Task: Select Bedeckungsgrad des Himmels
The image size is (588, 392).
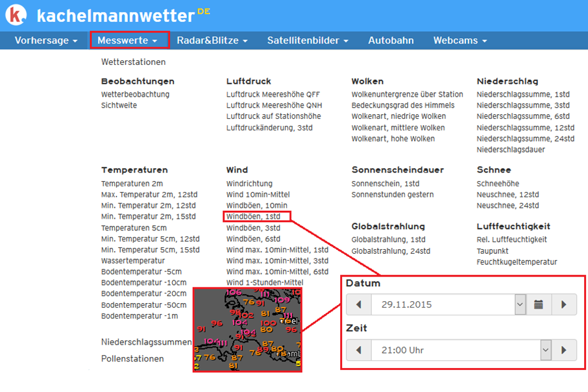Action: [x=403, y=105]
